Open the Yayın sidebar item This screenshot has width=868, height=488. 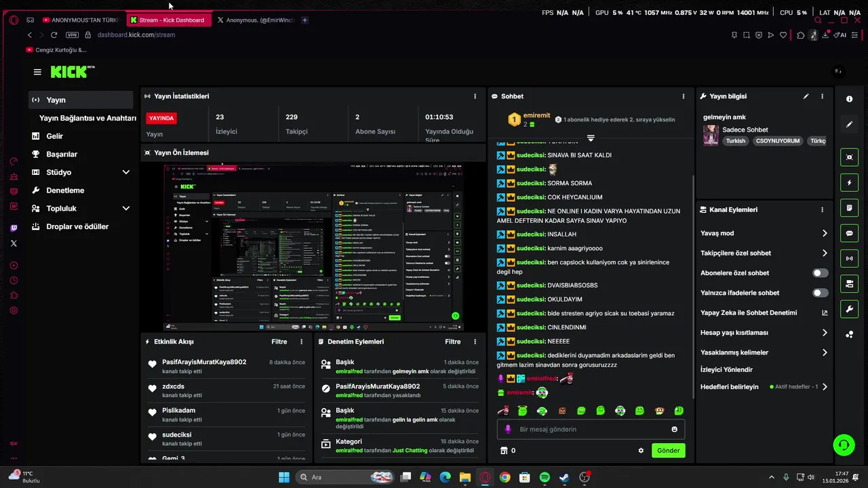81,100
